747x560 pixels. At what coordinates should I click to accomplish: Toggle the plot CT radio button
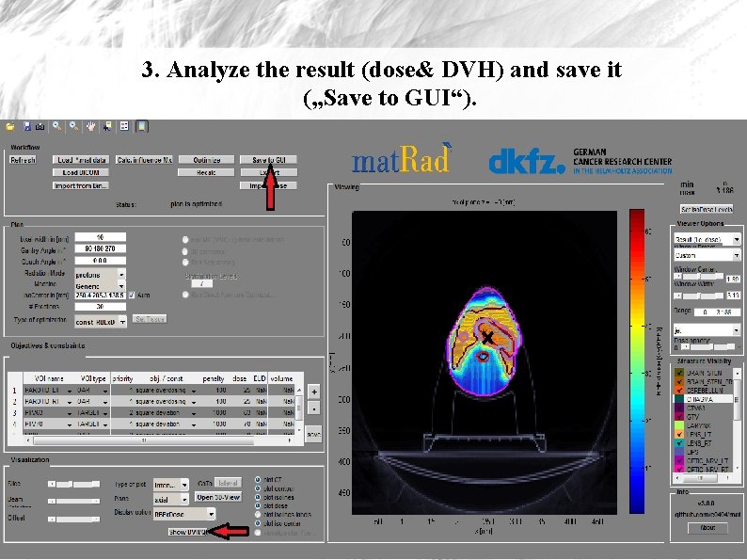258,479
